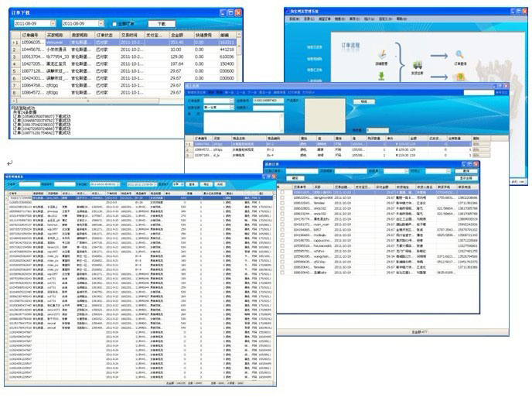Check the row checkbox for buyer cappucono
Viewport: 532px width, 401px height.
coord(282,241)
